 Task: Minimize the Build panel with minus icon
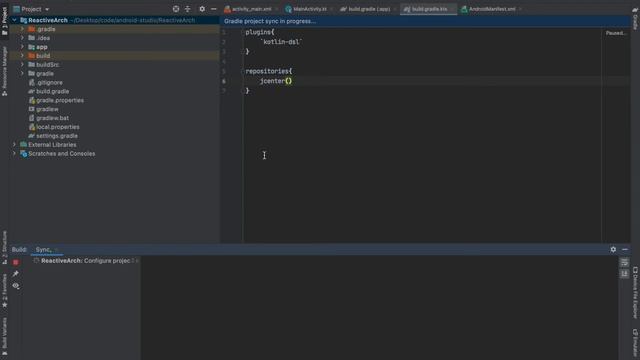[625, 249]
